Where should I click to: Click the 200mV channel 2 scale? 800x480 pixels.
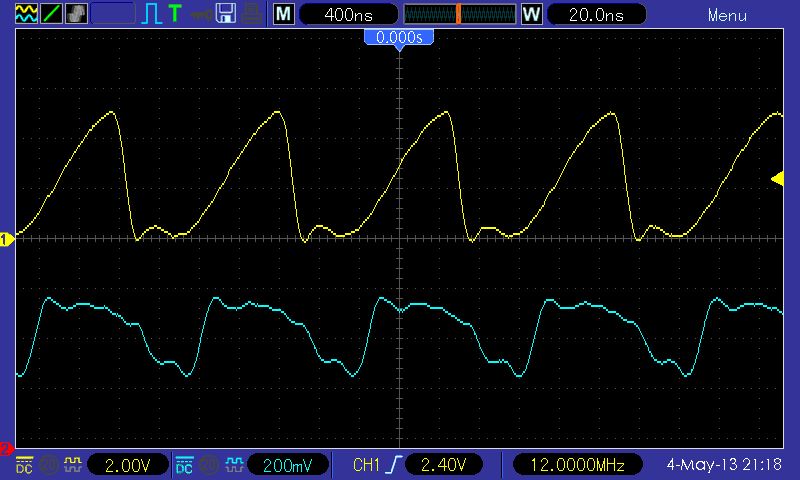[288, 465]
